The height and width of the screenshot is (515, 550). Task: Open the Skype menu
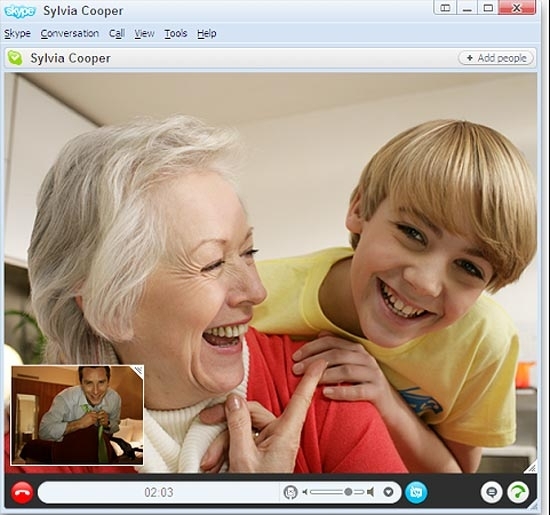[x=17, y=34]
